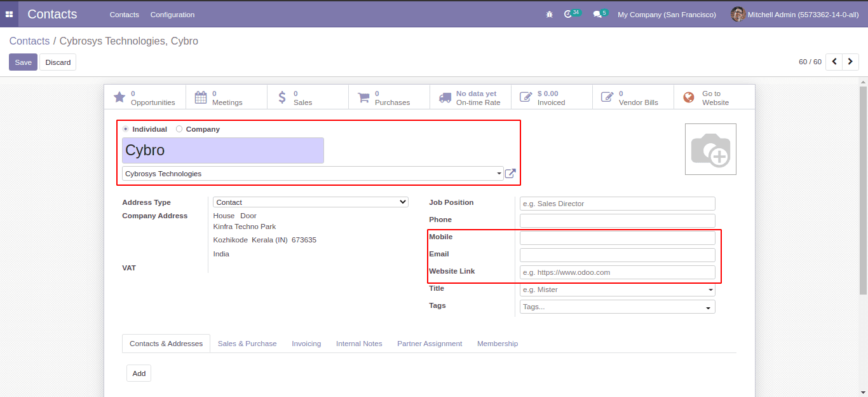
Task: Go to next record arrow
Action: point(851,62)
